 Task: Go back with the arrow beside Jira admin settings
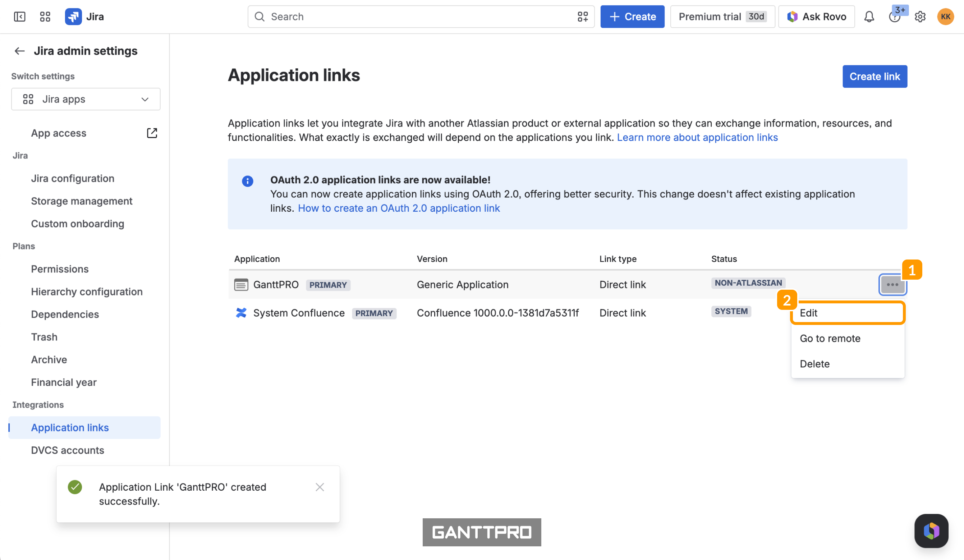pyautogui.click(x=19, y=51)
